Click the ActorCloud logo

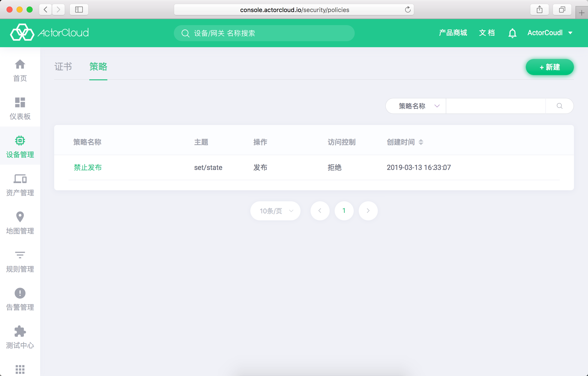[49, 33]
